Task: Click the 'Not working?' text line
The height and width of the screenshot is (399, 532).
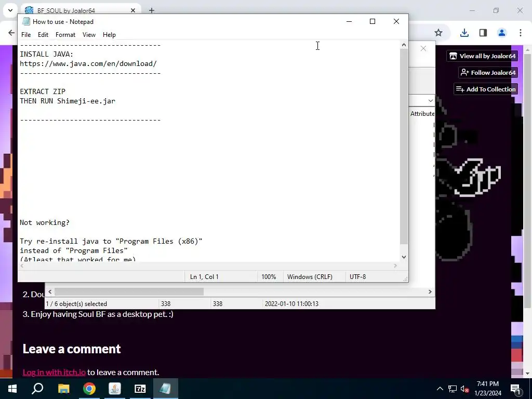Action: (x=45, y=222)
